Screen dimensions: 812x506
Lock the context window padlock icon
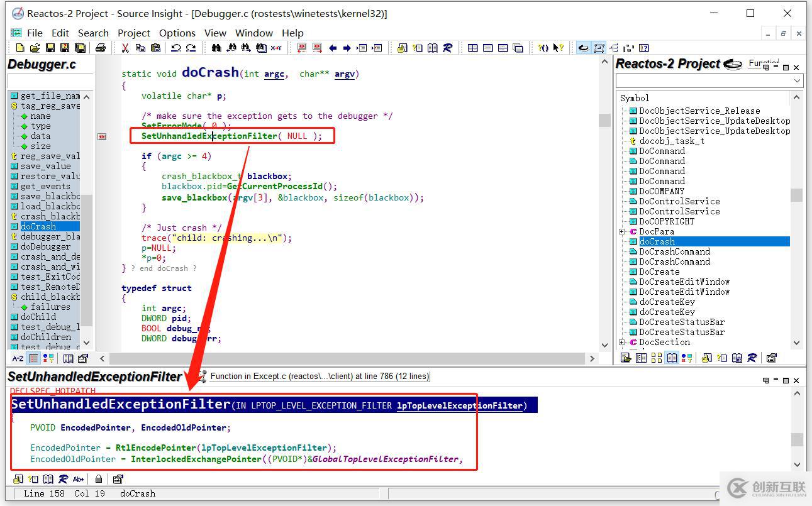tap(98, 479)
